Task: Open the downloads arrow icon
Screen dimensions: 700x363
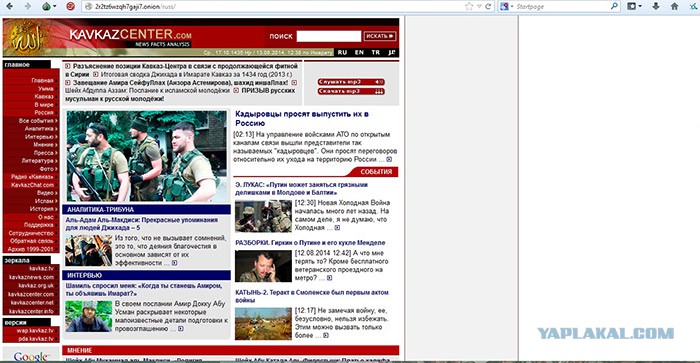Action: point(656,6)
